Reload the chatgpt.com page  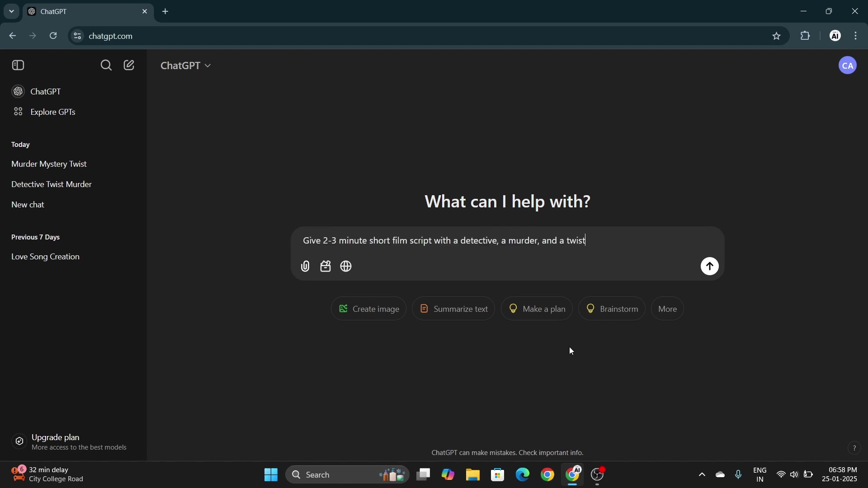(54, 36)
